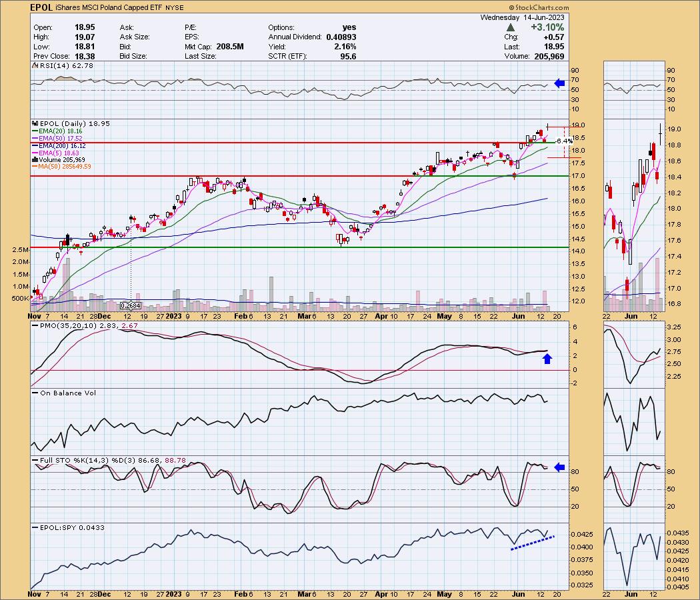The image size is (700, 600).
Task: Click the EPOL (Daily) 18.95 legend label
Action: [75, 123]
